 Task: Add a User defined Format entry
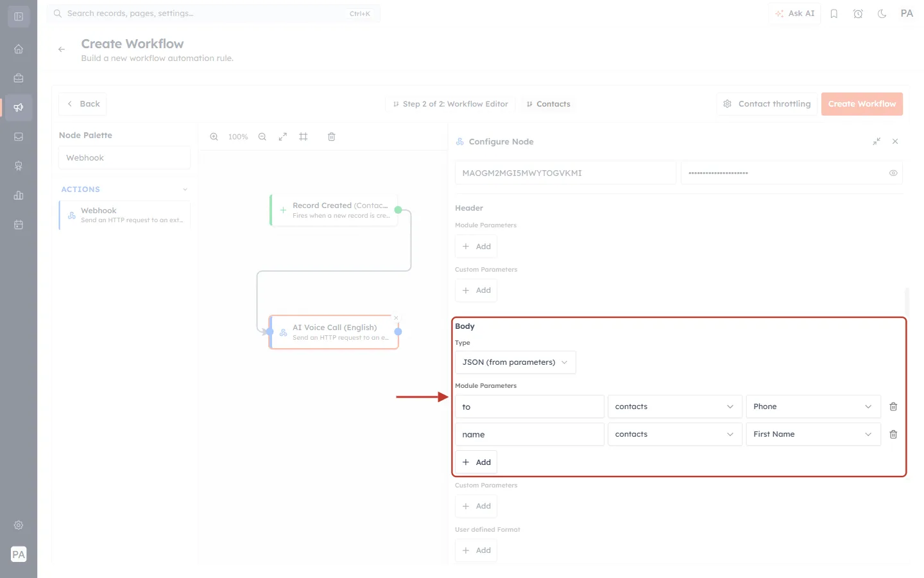coord(476,550)
